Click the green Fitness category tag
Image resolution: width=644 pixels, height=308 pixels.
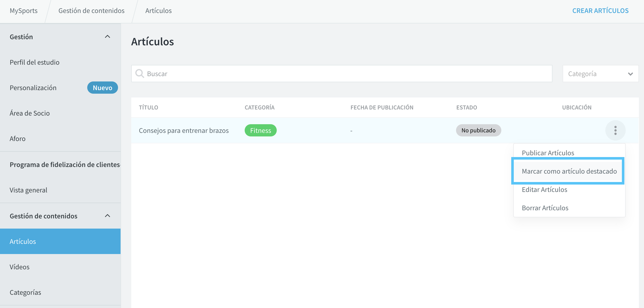pyautogui.click(x=260, y=130)
